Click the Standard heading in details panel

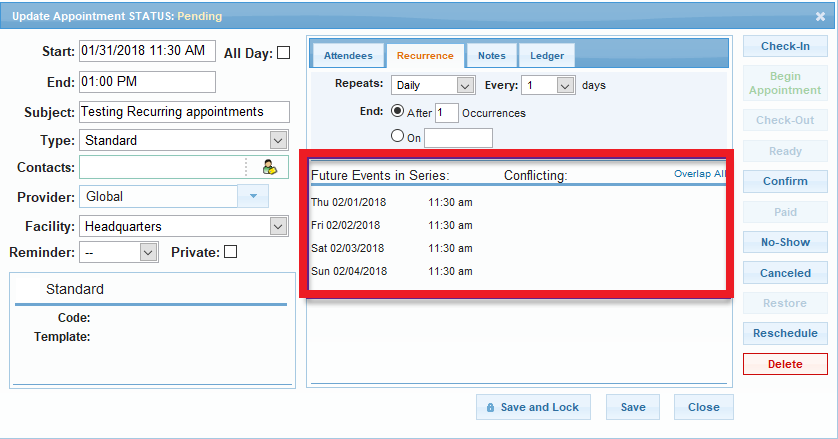75,289
